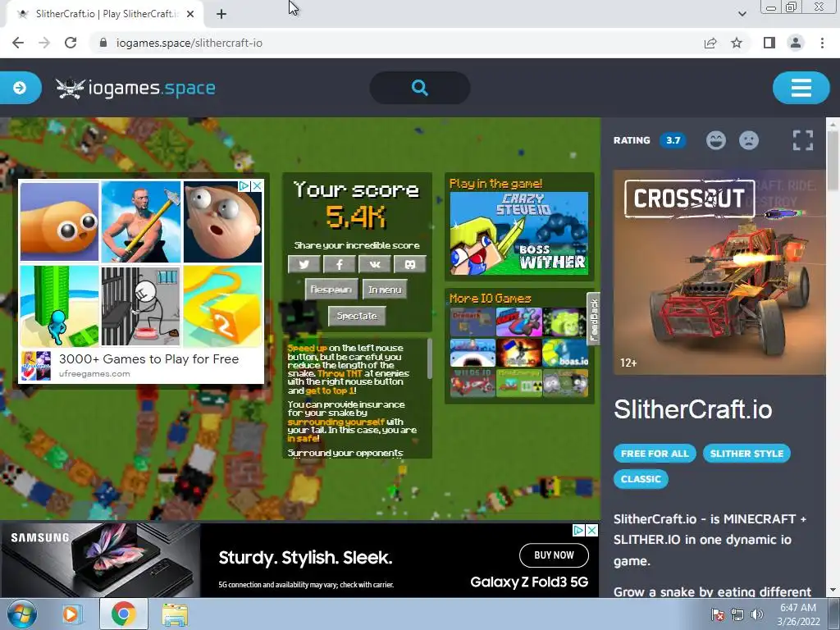Select the SlitherCraft.io browser tab

(106, 14)
